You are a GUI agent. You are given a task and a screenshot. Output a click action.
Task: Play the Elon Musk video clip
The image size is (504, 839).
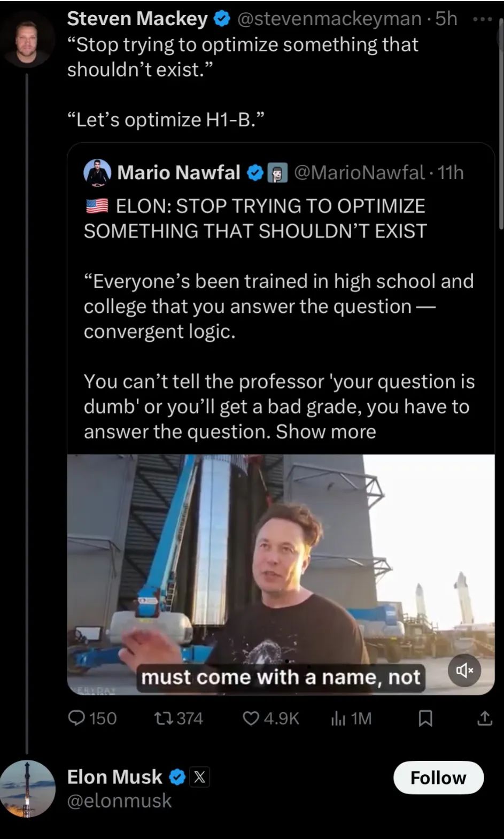point(281,574)
